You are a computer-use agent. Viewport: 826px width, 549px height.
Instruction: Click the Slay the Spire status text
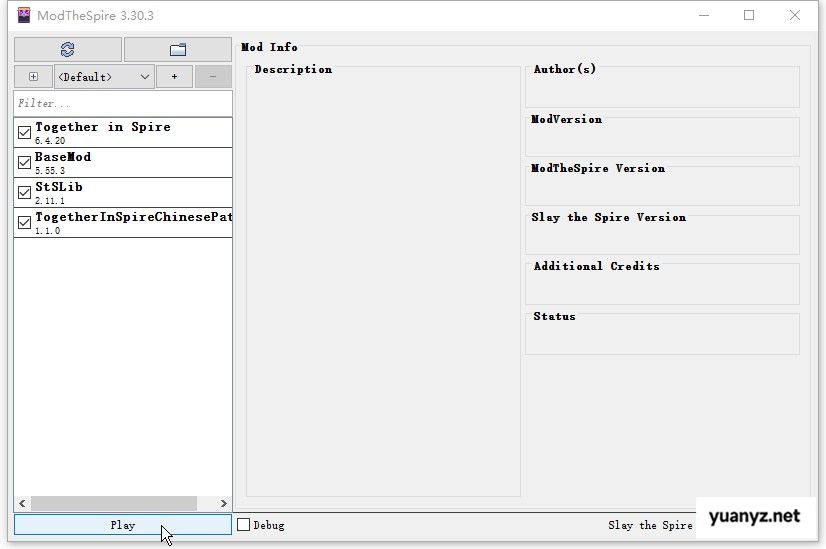(650, 525)
